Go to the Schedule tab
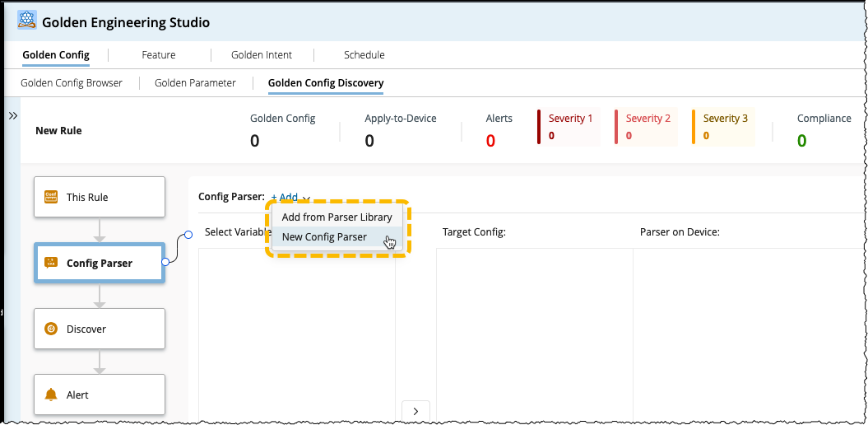This screenshot has width=868, height=425. point(364,55)
